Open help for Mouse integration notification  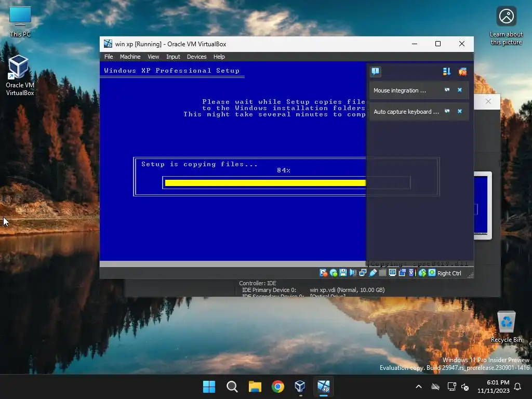[447, 90]
